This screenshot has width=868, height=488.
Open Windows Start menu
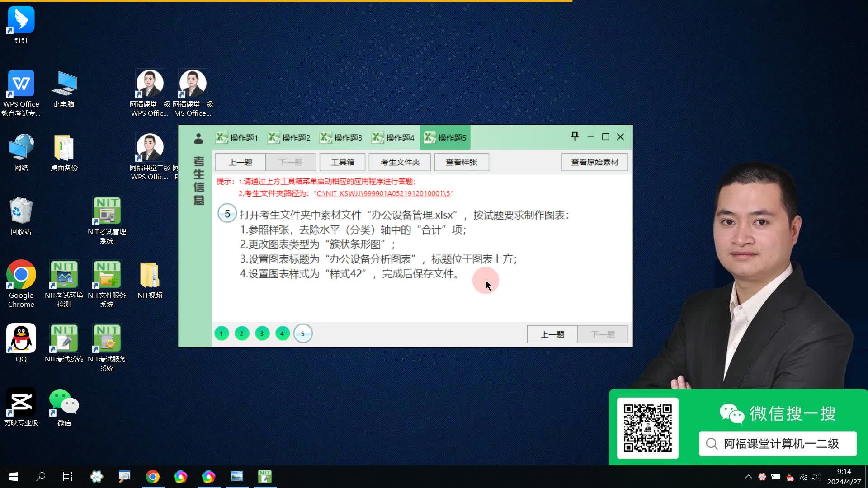(14, 477)
